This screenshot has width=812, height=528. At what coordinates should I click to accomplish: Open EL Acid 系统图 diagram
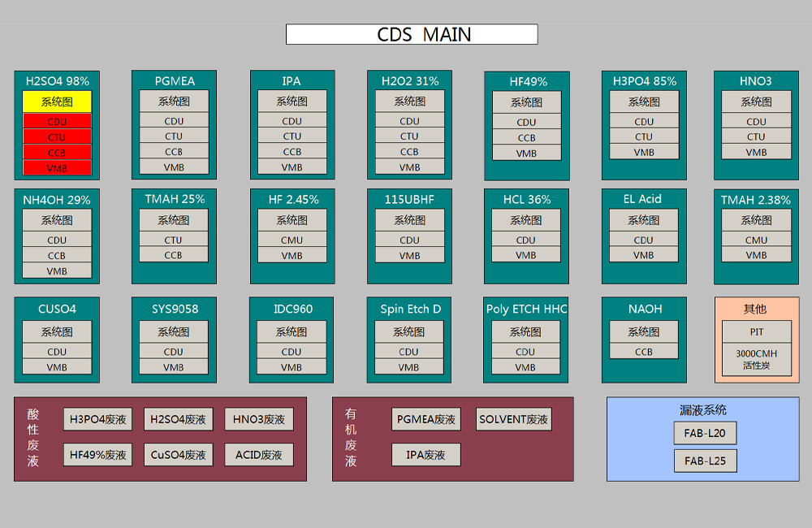[644, 219]
